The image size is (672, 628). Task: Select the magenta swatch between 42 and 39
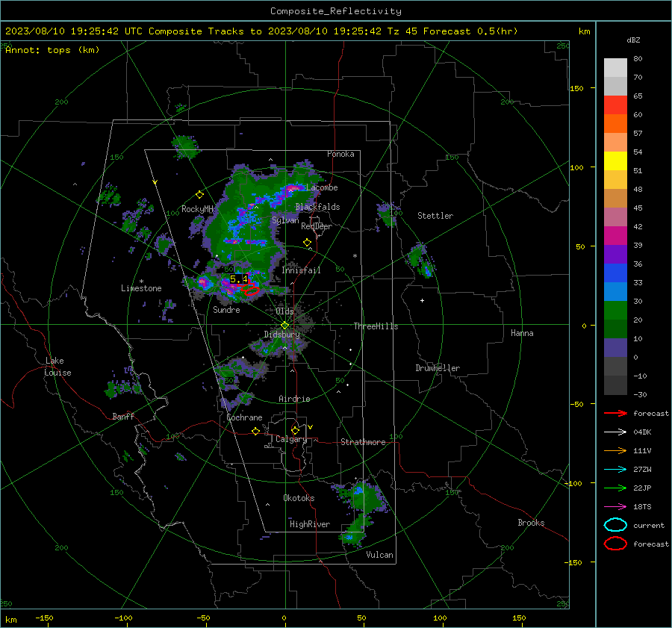(615, 236)
